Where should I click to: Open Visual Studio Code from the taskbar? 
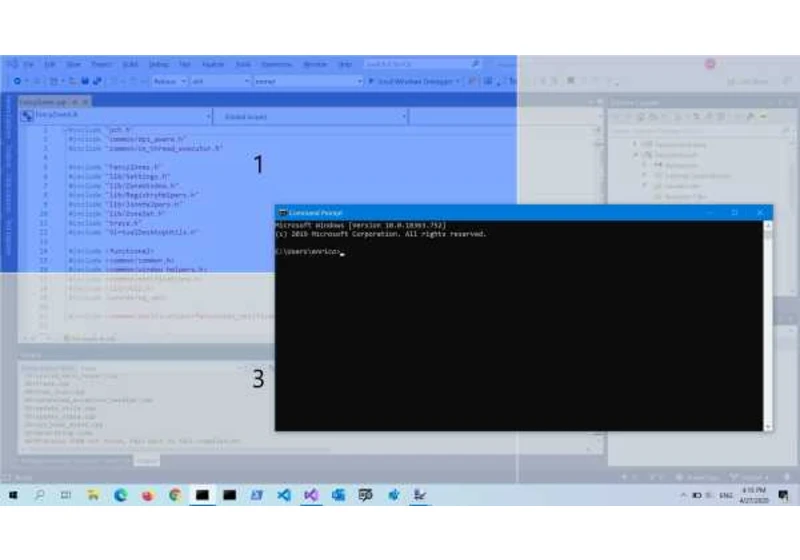[x=284, y=495]
